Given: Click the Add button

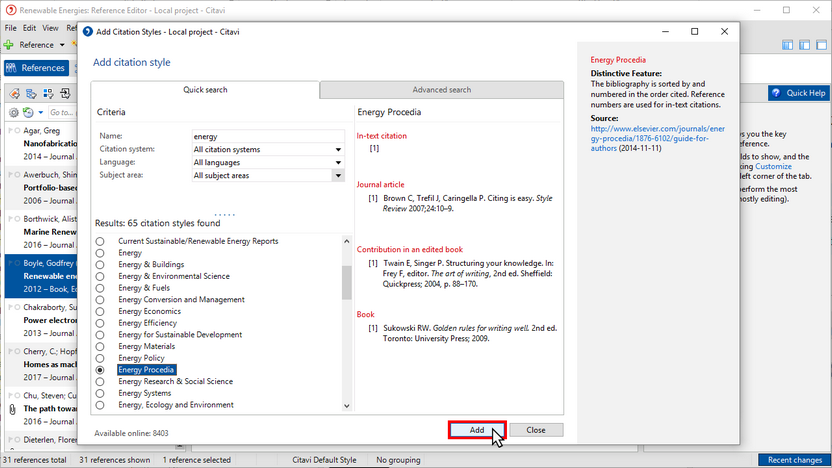Looking at the screenshot, I should tap(477, 430).
